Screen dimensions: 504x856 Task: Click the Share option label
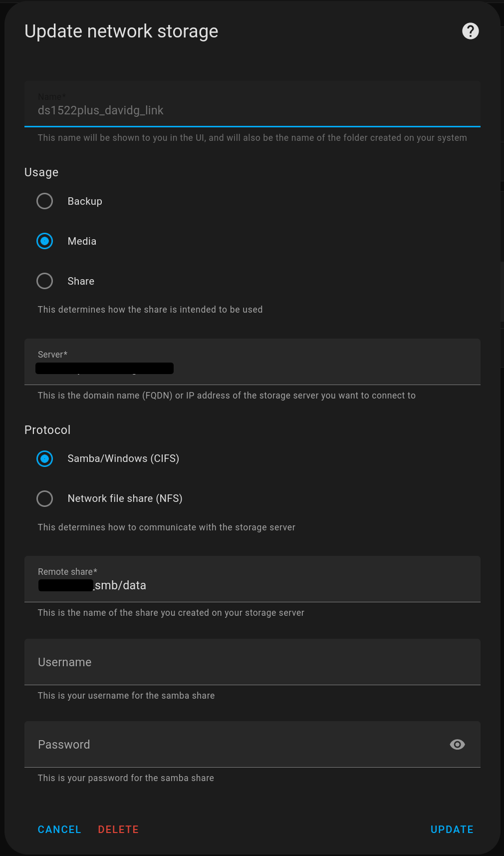click(81, 281)
